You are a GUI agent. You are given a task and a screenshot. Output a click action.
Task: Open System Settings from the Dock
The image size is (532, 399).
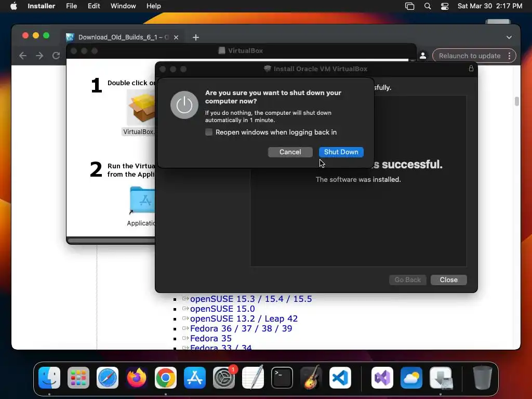point(224,378)
